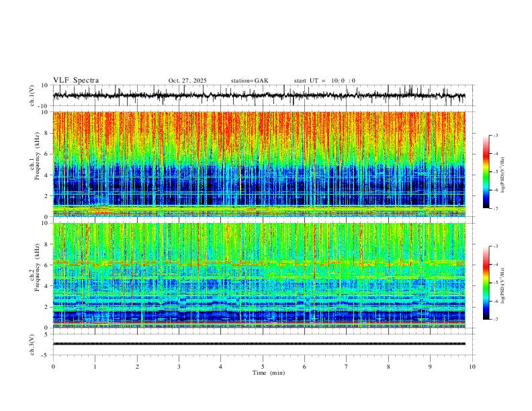The width and height of the screenshot is (532, 411).
Task: Click the time axis tick label "6"
Action: click(304, 367)
